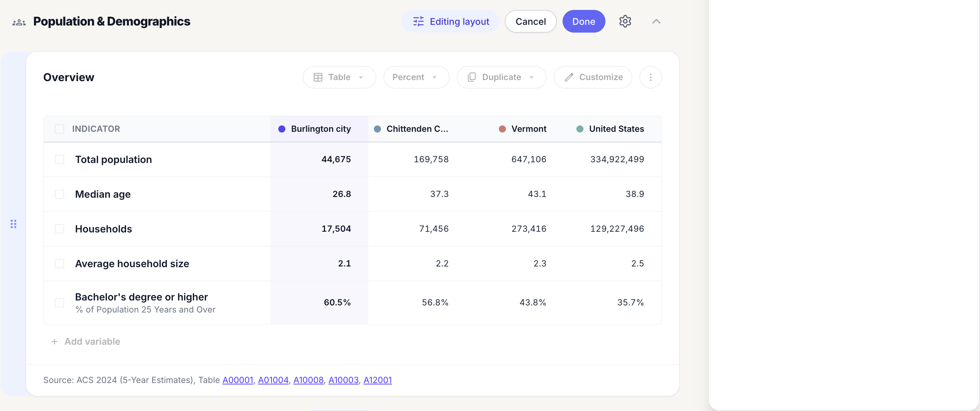Click the Chittenden County color dot
Screen dimensions: 980x411
[377, 129]
